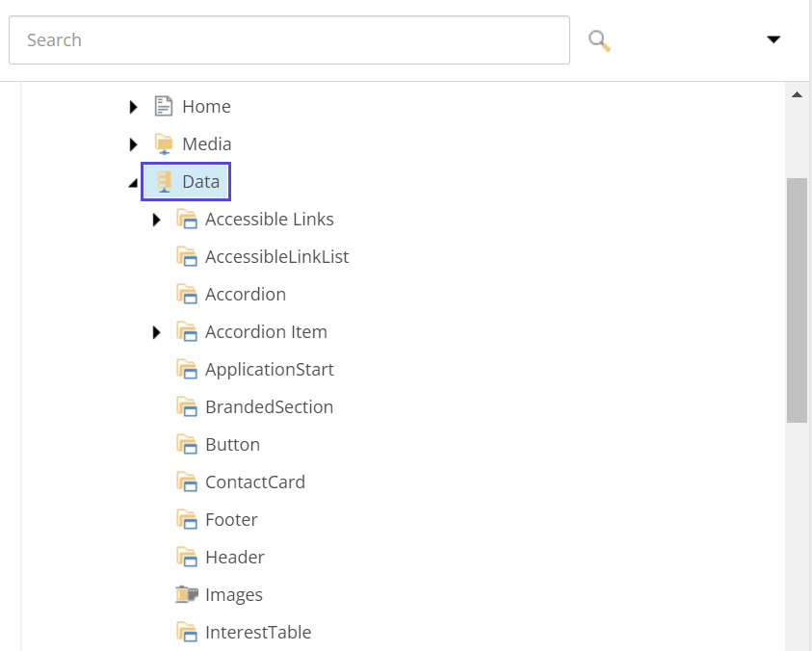Expand the Media tree node
Screen dimensions: 812x651
(x=133, y=144)
